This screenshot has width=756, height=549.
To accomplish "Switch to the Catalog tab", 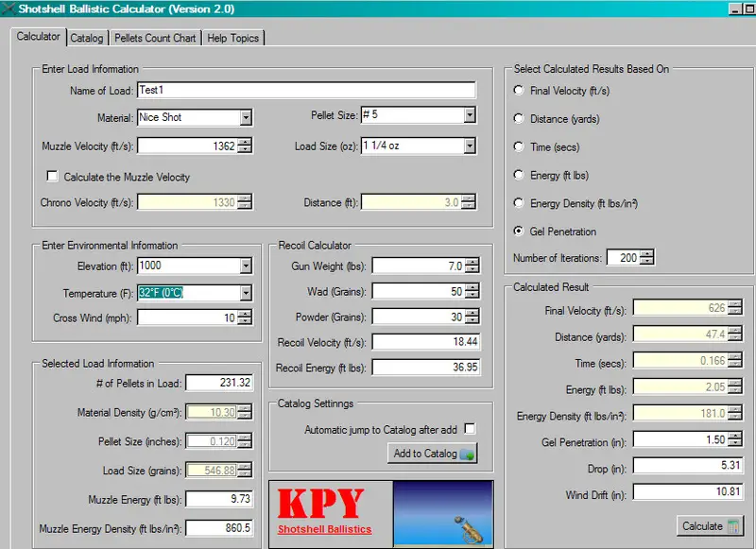I will pyautogui.click(x=87, y=38).
